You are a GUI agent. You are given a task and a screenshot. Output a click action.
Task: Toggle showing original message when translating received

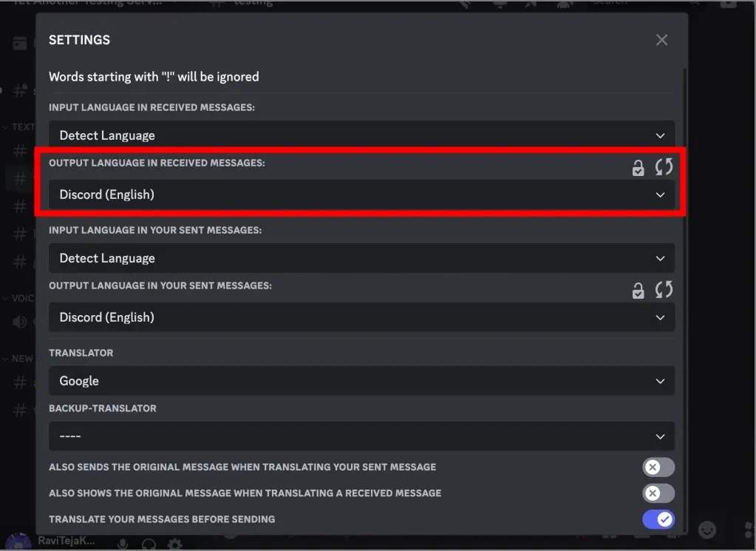[658, 493]
